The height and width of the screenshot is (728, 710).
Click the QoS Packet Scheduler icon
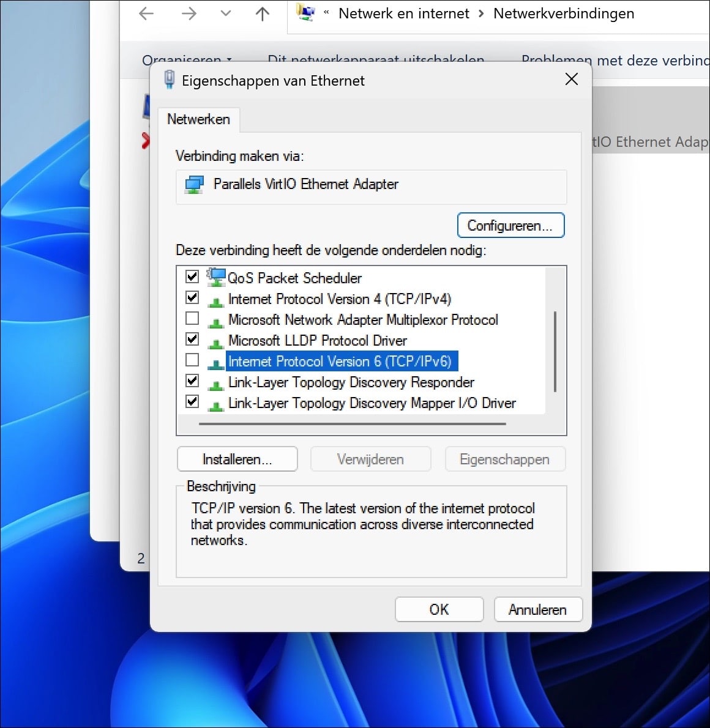[x=215, y=277]
